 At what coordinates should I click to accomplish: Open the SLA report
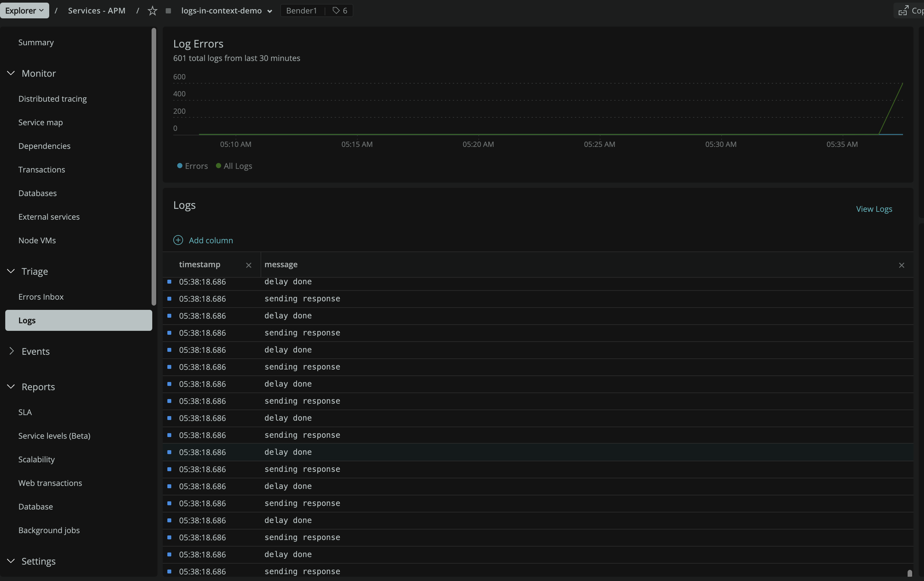click(x=25, y=412)
